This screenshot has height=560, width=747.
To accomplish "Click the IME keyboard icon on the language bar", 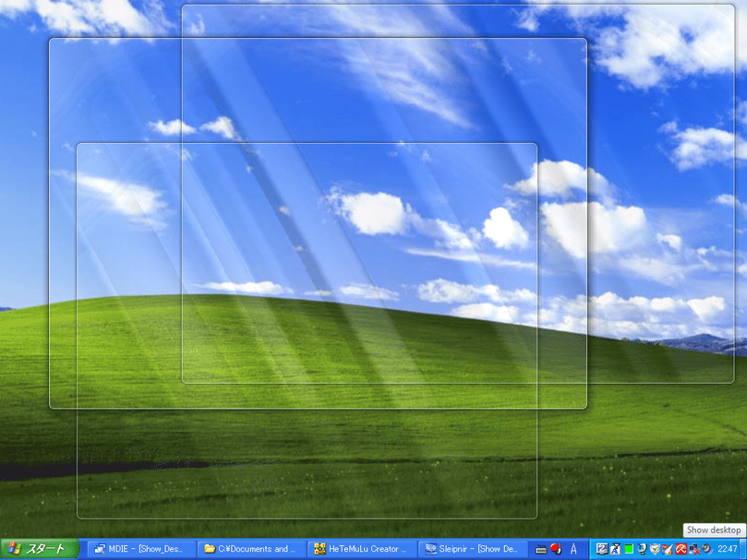I will click(541, 550).
